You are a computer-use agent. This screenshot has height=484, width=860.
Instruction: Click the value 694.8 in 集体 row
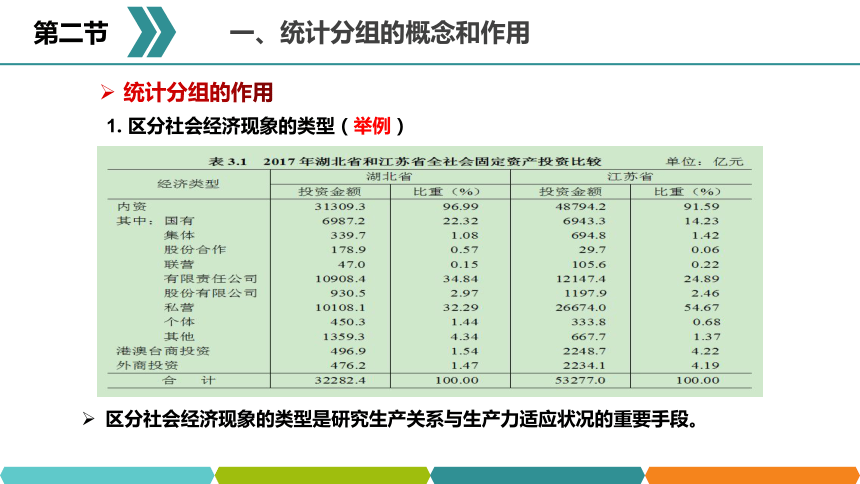tap(589, 235)
